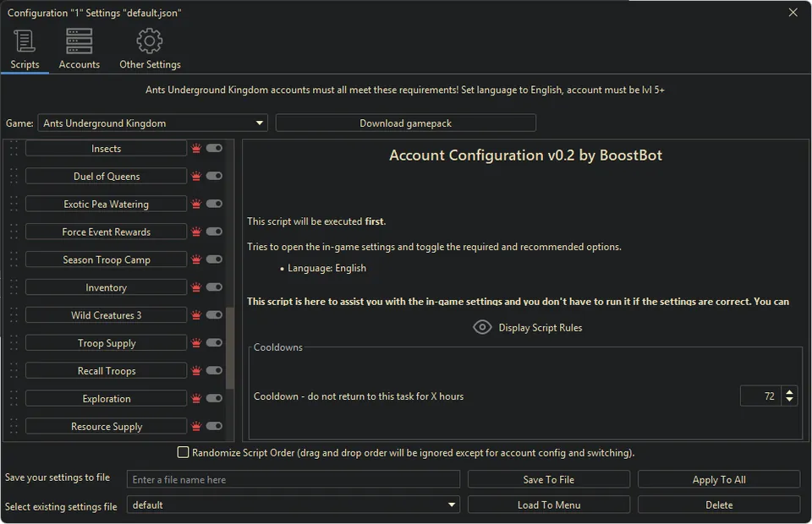Click Load To Menu
Screen dimensions: 812x524
coord(549,505)
